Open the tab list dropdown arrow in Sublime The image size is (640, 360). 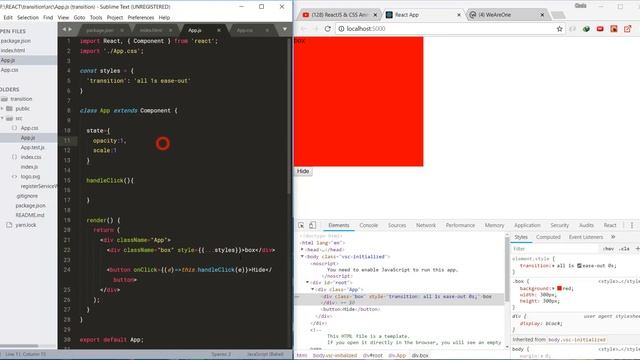pos(284,29)
